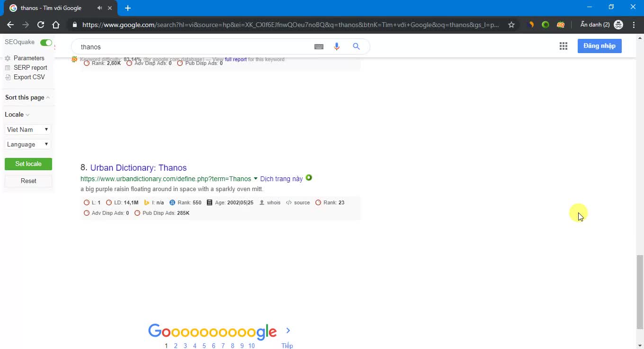Click the green icon after Dịch trang này
The height and width of the screenshot is (349, 644).
click(309, 178)
